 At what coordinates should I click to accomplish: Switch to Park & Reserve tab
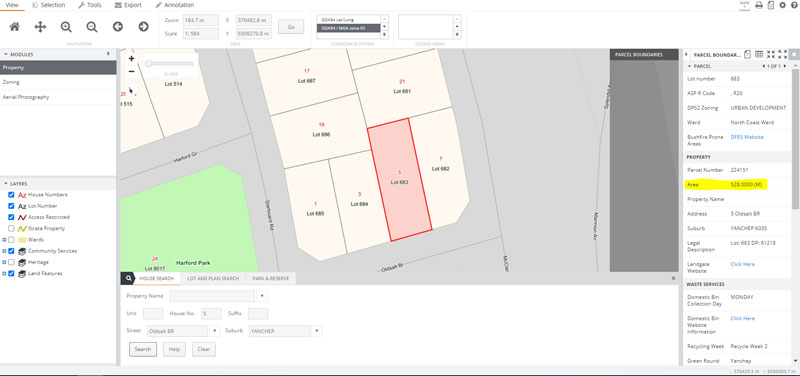pyautogui.click(x=271, y=279)
